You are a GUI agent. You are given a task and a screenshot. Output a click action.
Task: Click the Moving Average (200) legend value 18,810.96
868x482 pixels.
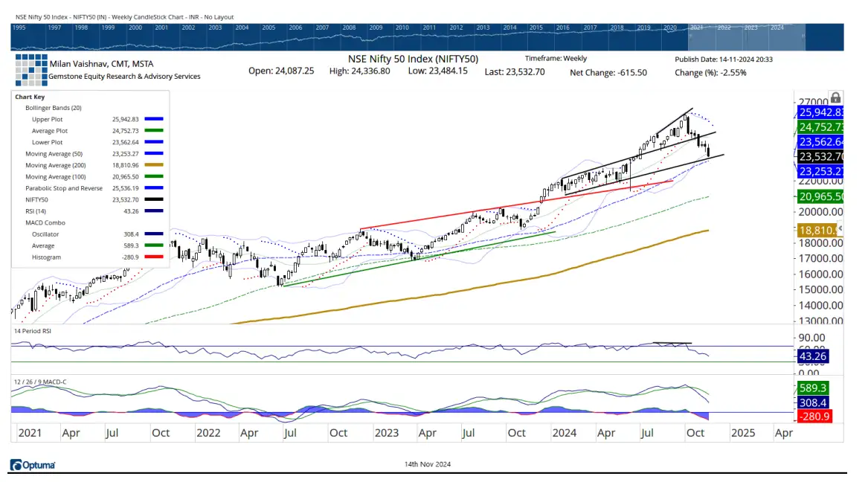125,165
